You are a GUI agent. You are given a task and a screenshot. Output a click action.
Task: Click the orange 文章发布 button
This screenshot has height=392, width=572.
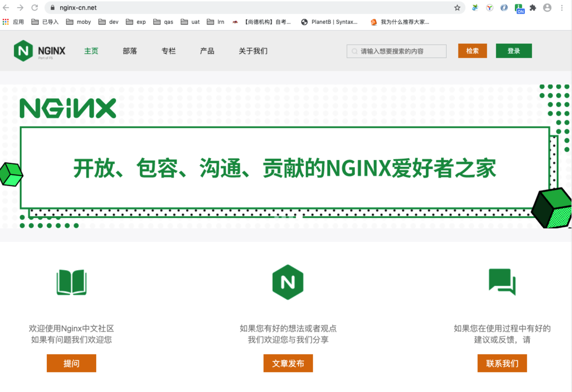[x=288, y=363]
